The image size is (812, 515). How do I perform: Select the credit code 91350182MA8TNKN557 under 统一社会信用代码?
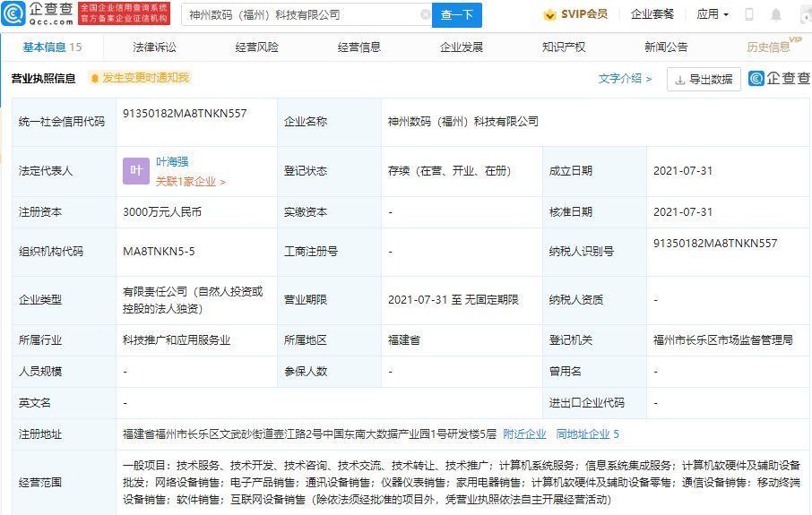185,114
